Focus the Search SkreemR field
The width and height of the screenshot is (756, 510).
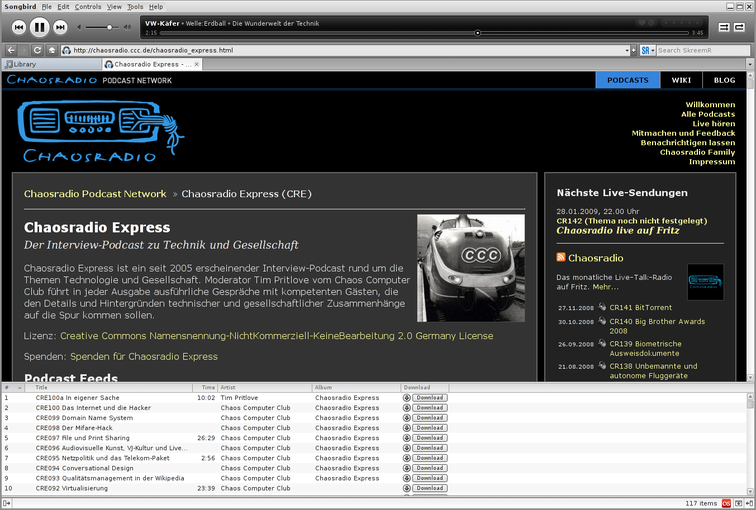point(703,50)
